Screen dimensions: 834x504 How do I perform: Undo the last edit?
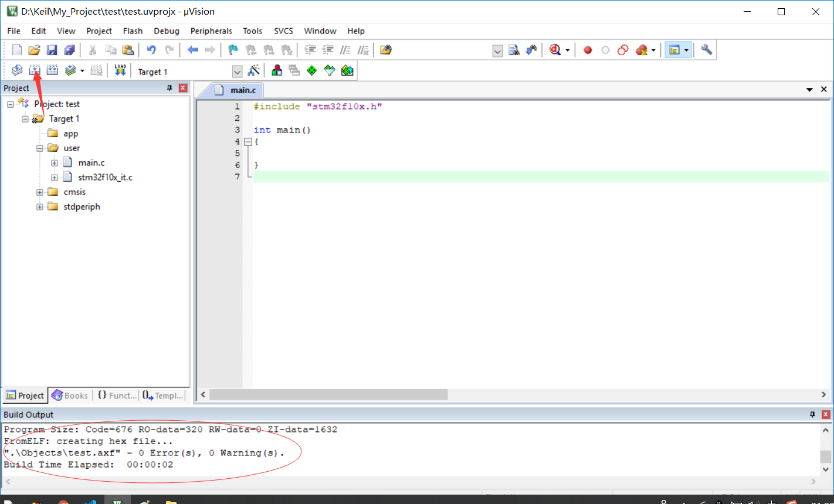[x=151, y=50]
